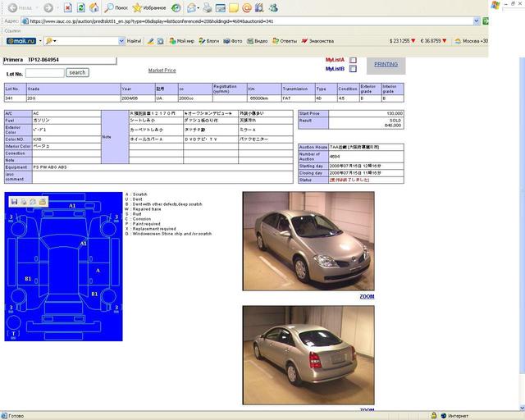Click the front view car photo
525x420 pixels.
coord(308,241)
